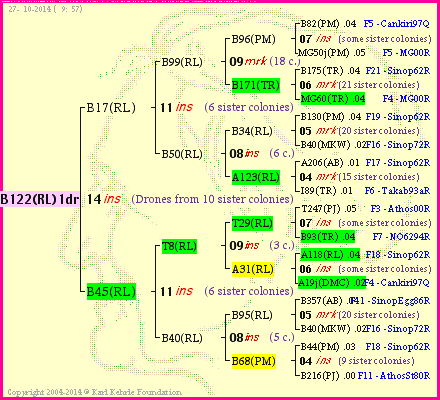Click the green B93(TR) .04 entry
440x400 pixels.
coord(328,237)
